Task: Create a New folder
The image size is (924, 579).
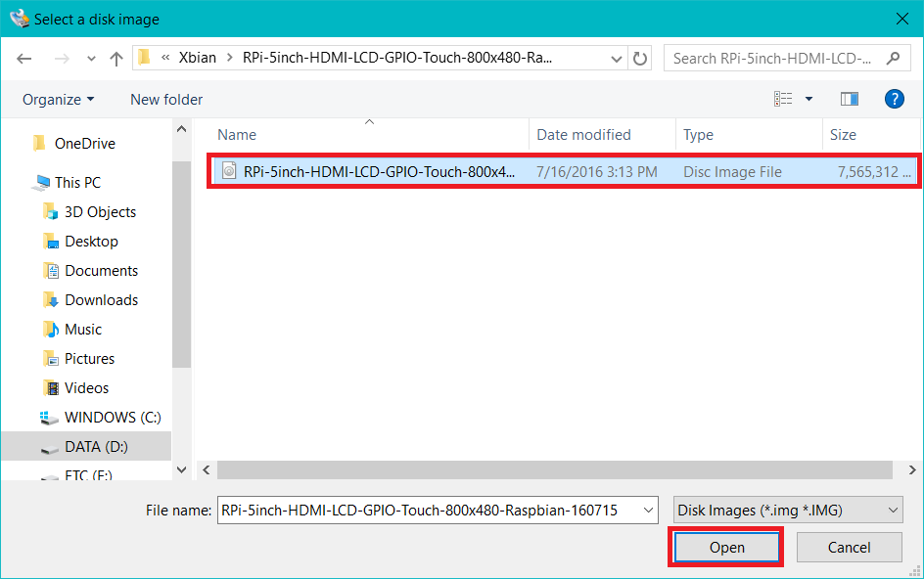Action: (x=166, y=100)
